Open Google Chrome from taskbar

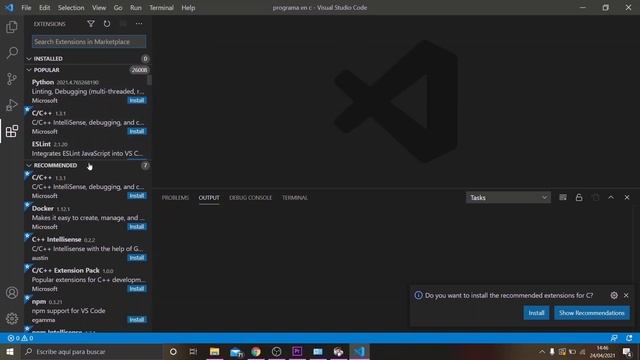pyautogui.click(x=256, y=351)
